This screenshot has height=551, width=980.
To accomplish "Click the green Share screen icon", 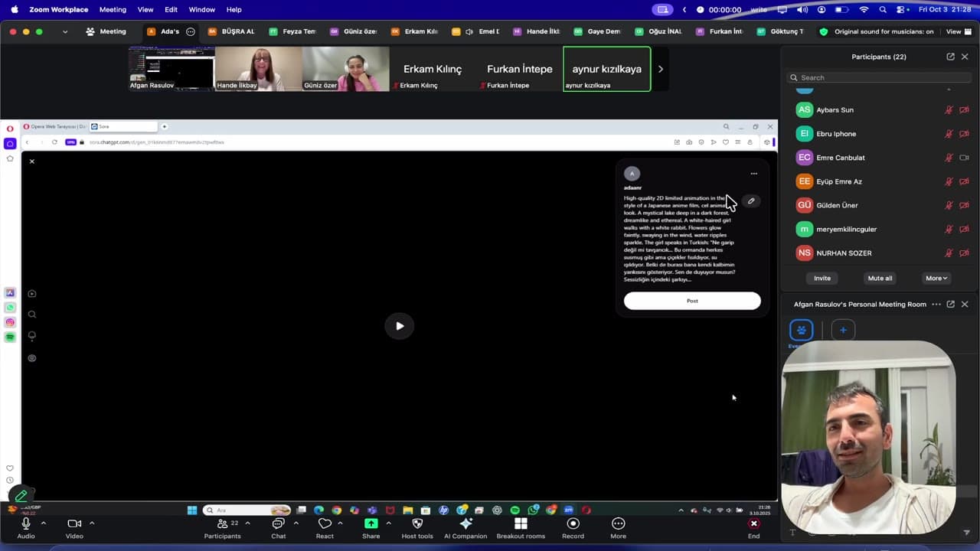I will point(371,523).
